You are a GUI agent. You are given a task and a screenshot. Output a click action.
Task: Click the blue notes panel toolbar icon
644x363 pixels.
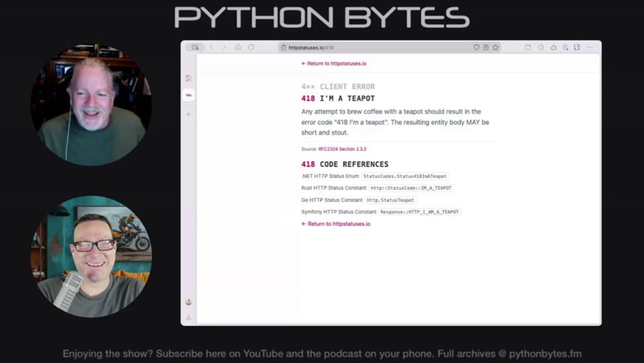click(x=577, y=48)
